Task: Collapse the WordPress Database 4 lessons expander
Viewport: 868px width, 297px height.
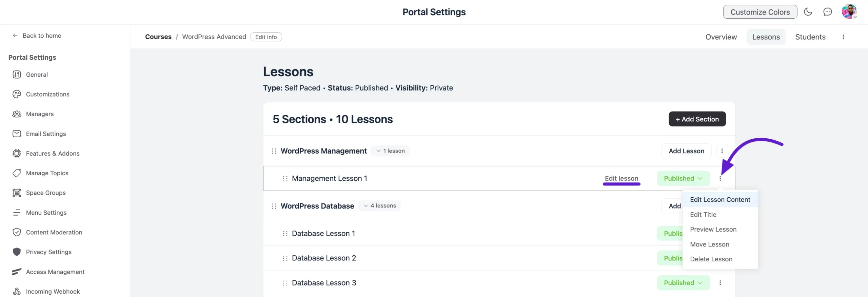Action: pos(379,206)
